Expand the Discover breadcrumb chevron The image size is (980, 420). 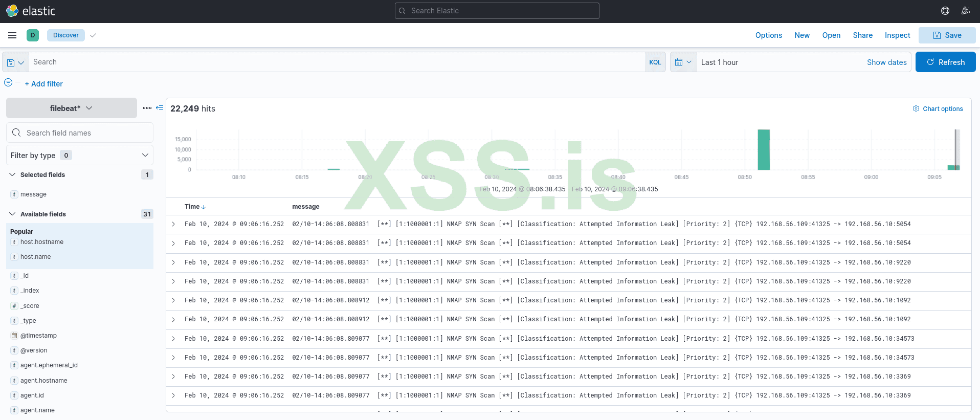93,35
